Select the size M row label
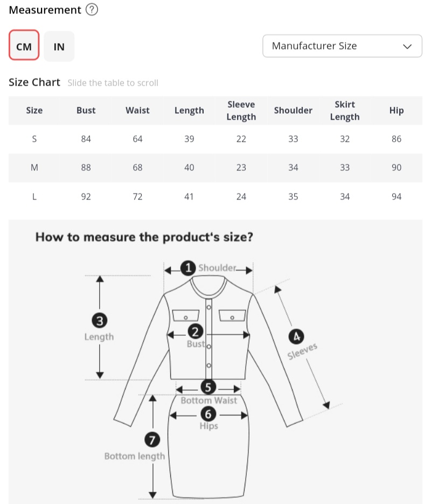Screen dimensions: 431x504 34,168
